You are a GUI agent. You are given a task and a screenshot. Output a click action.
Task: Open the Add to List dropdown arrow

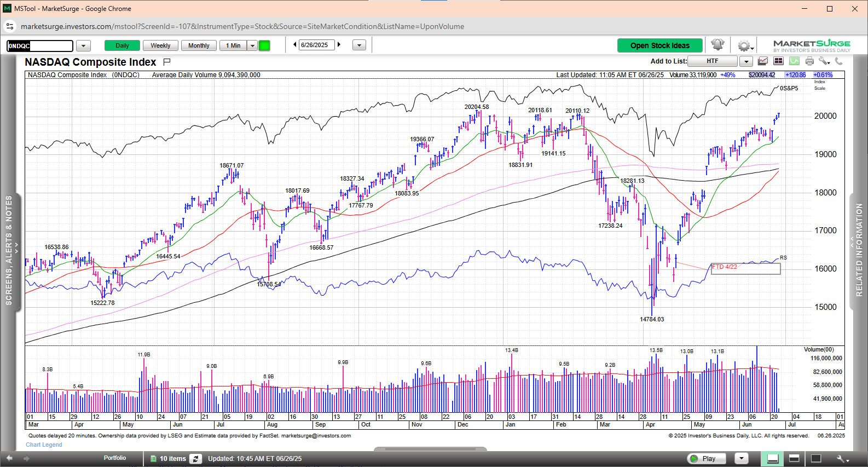[746, 61]
